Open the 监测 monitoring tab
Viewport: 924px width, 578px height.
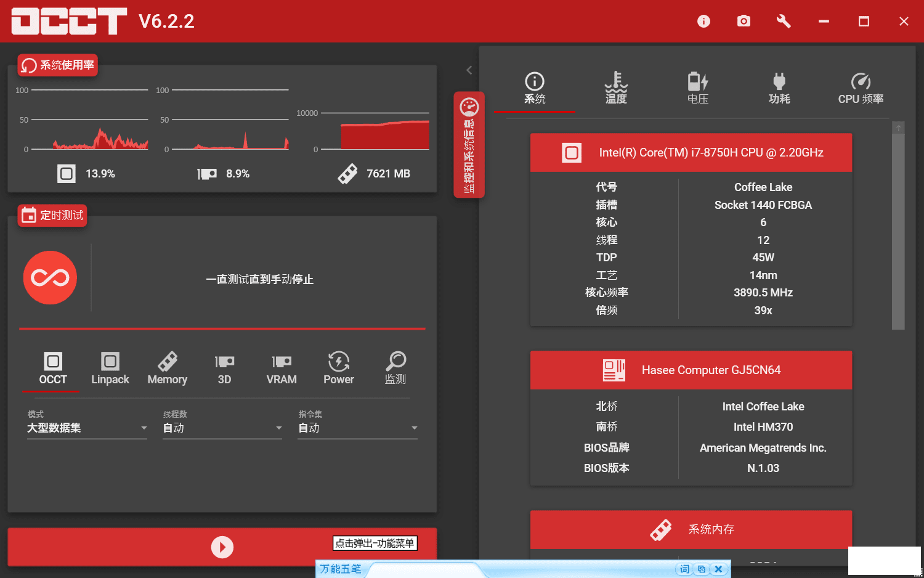pos(395,369)
